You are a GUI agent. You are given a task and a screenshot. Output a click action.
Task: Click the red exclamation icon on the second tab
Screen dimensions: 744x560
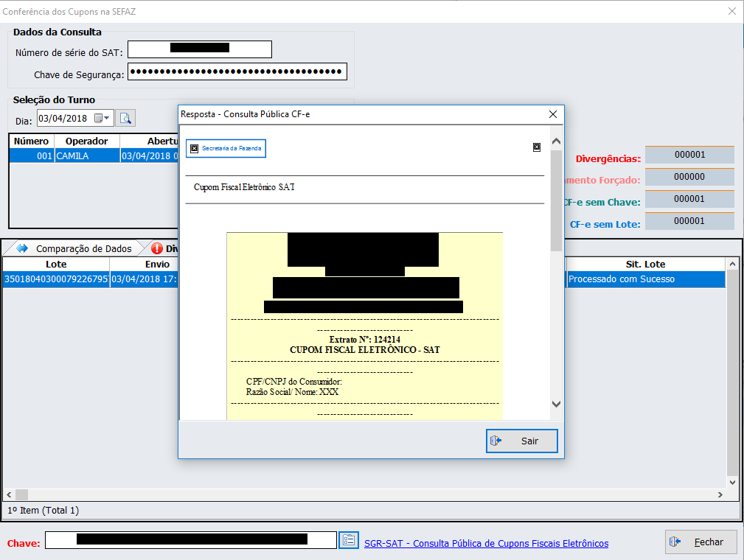click(157, 248)
